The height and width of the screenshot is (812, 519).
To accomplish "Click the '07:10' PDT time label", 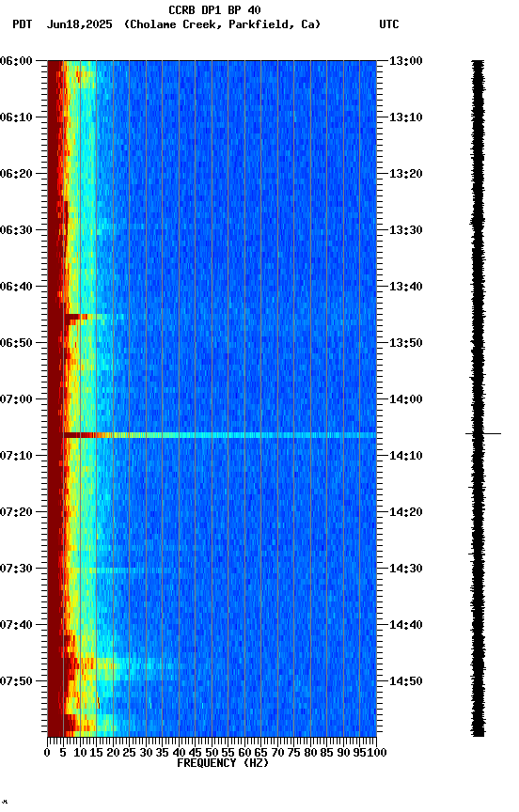I will pyautogui.click(x=16, y=456).
